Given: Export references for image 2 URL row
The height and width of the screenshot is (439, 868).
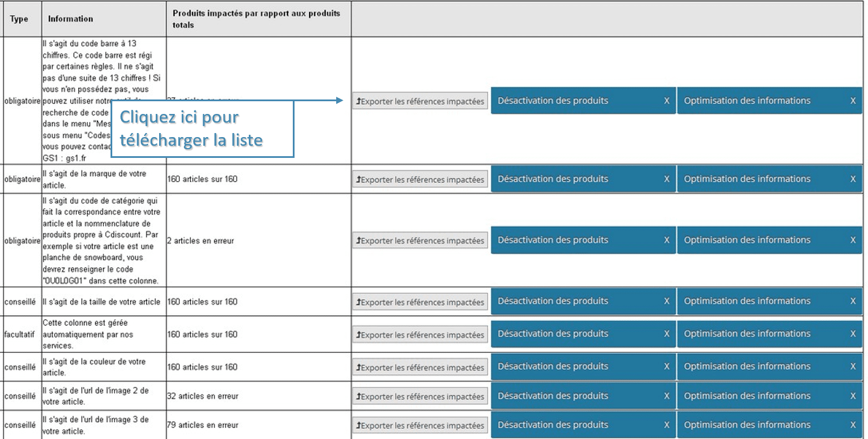Looking at the screenshot, I should click(420, 397).
